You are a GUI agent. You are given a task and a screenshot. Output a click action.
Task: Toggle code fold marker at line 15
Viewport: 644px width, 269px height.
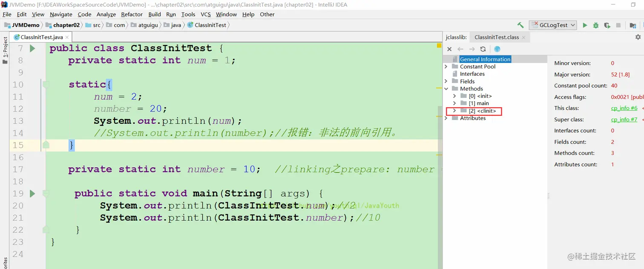pos(46,145)
